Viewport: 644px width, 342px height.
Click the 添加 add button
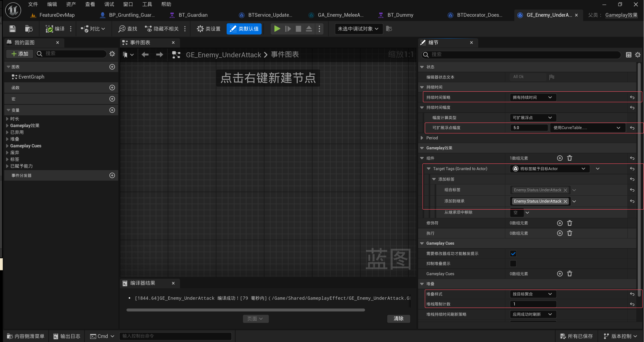click(20, 54)
